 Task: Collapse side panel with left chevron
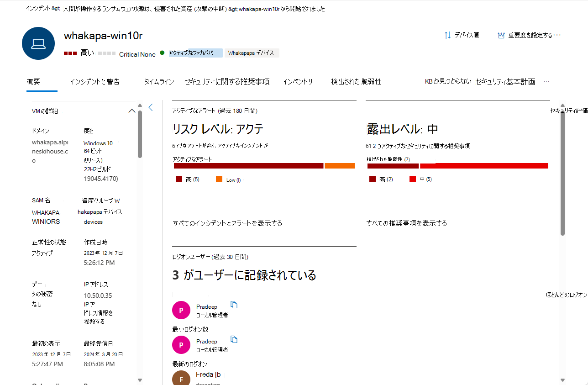tap(151, 107)
